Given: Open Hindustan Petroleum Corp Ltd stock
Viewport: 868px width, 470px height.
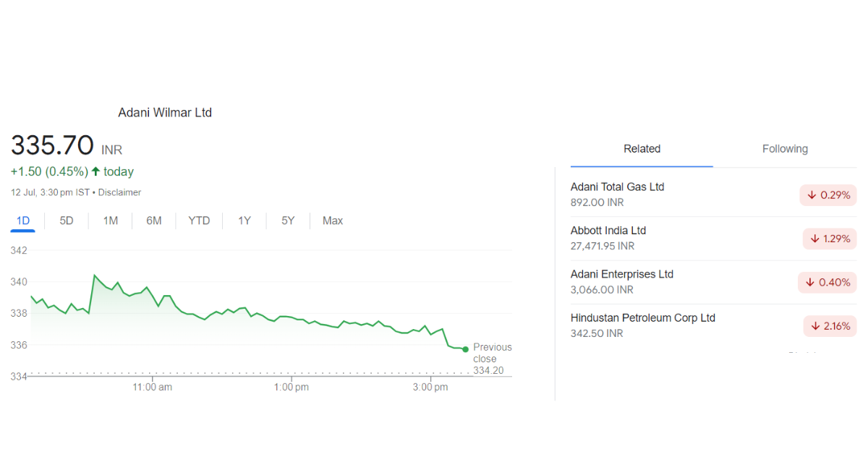Looking at the screenshot, I should (642, 318).
